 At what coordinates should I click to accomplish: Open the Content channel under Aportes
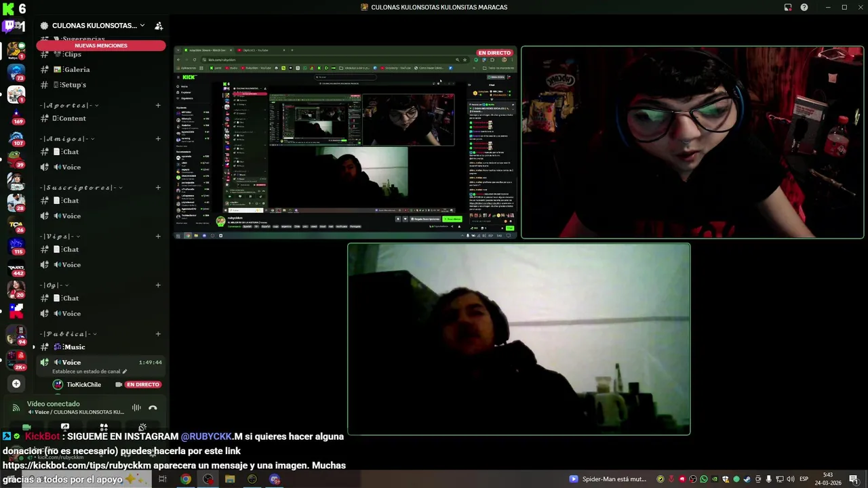[x=101, y=119]
